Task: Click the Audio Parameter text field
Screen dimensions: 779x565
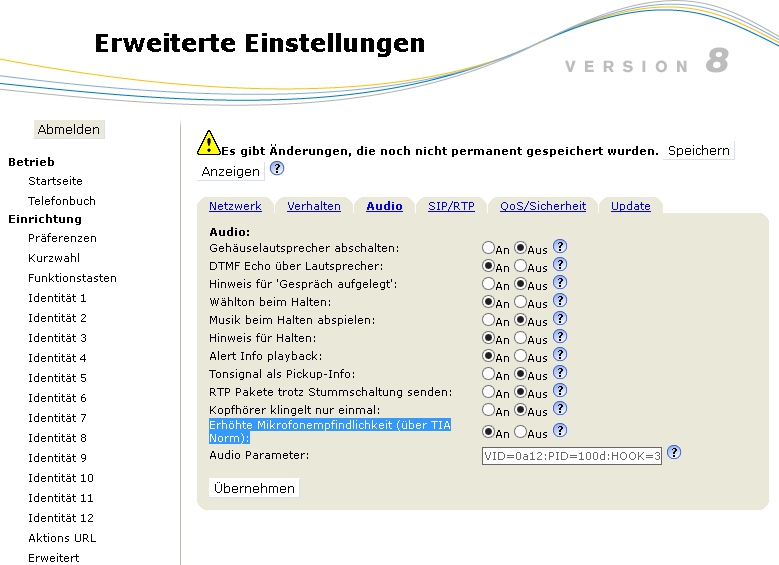Action: point(572,456)
